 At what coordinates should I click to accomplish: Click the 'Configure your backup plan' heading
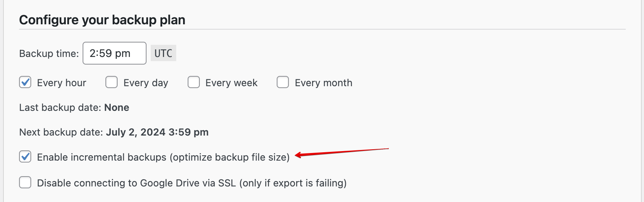(102, 20)
